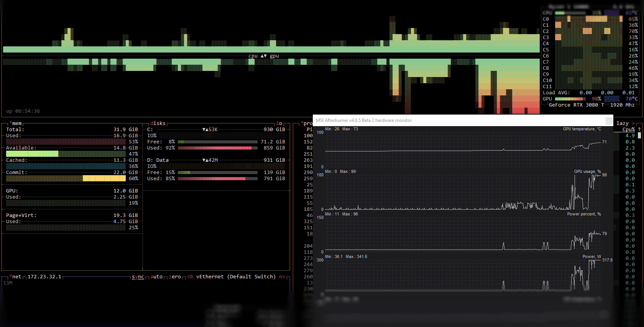Click the C11 core row
This screenshot has width=644, height=327.
point(590,87)
